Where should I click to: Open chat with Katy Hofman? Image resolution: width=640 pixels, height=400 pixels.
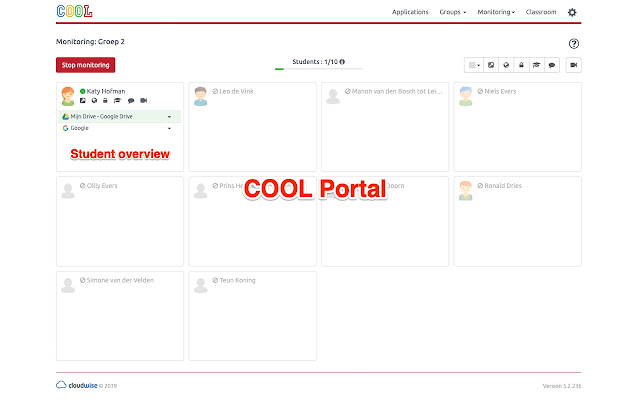[x=131, y=100]
